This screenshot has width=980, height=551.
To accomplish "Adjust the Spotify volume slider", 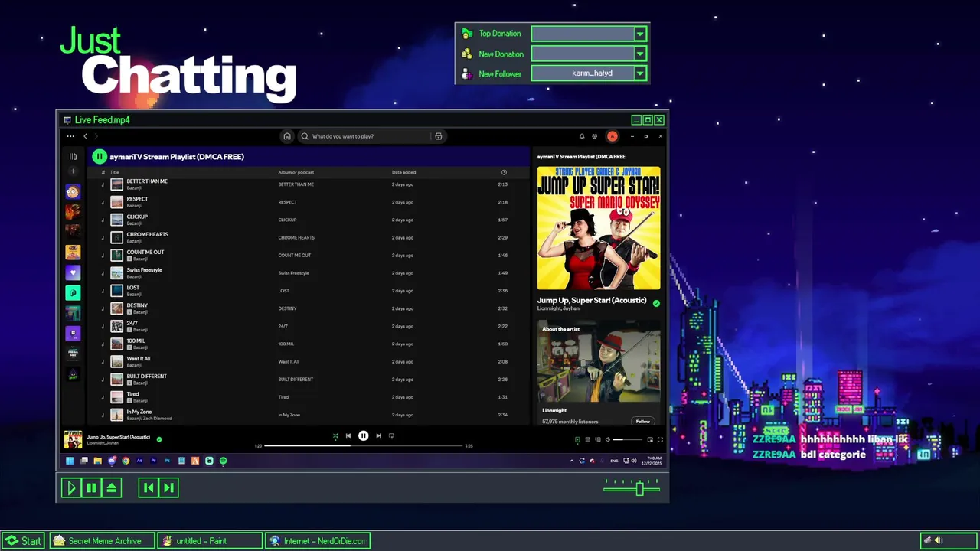I will tap(629, 439).
